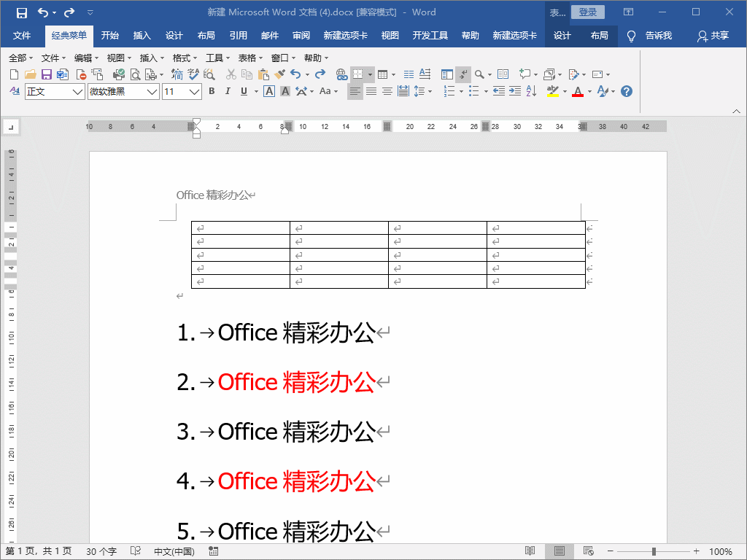747x560 pixels.
Task: Open the 工具 classic menu
Action: pos(217,58)
